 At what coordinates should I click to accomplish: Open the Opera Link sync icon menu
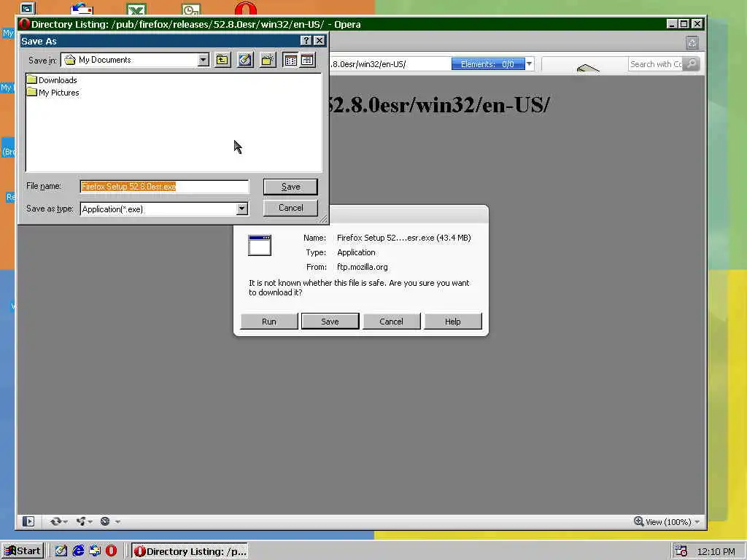[58, 521]
